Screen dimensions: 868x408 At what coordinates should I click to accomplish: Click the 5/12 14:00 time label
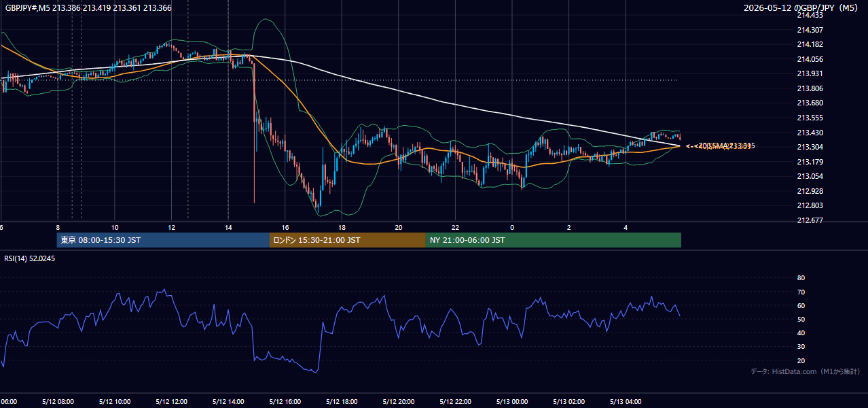228,401
